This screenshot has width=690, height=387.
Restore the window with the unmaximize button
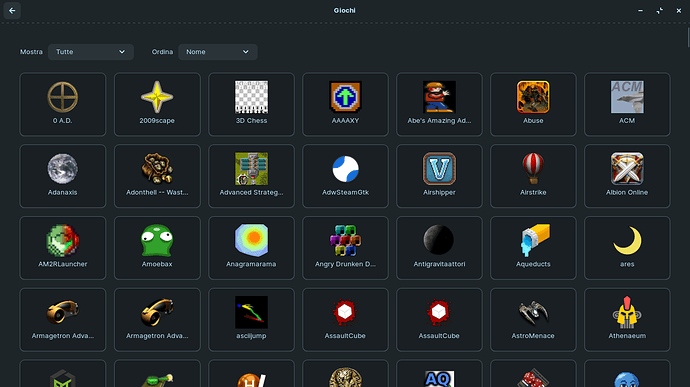(x=660, y=11)
